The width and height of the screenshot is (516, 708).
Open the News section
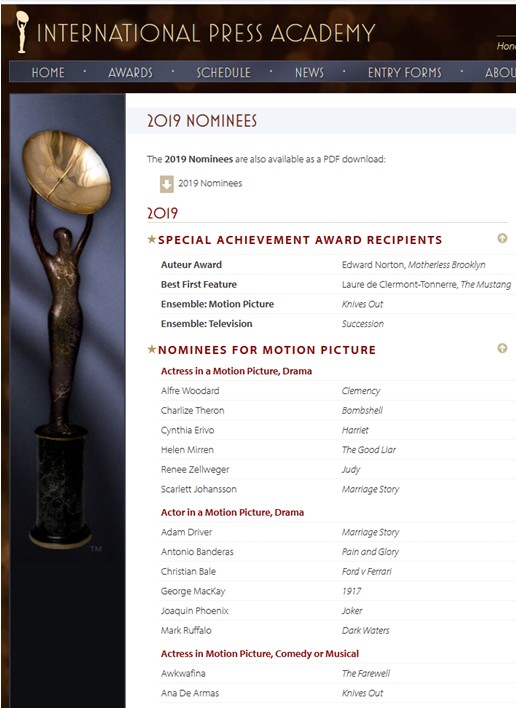[x=309, y=72]
